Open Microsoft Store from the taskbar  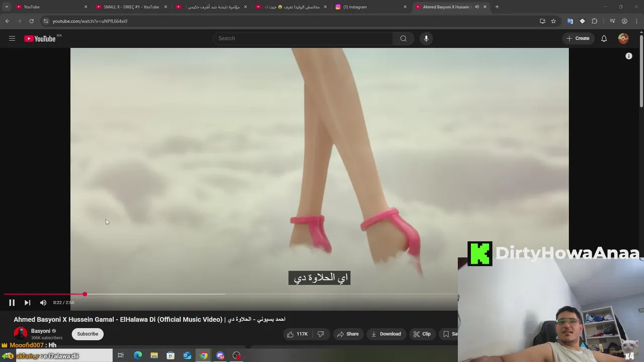(x=171, y=355)
